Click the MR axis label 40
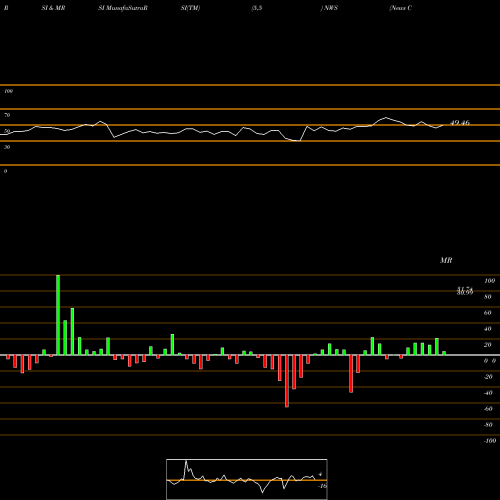The height and width of the screenshot is (500, 500). pyautogui.click(x=488, y=329)
